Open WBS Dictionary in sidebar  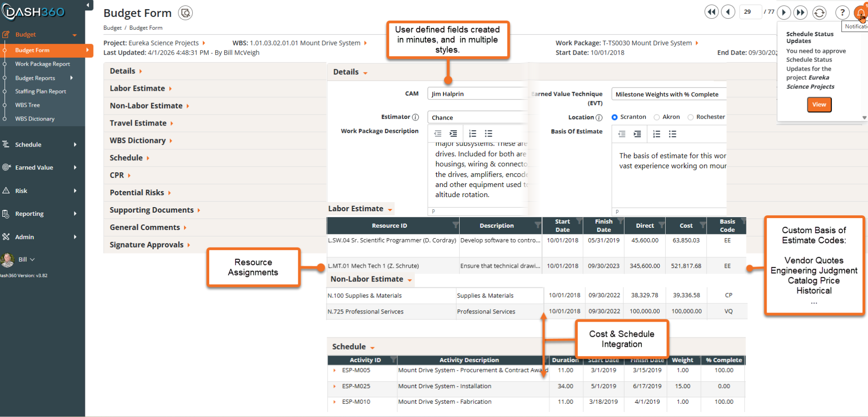(34, 119)
